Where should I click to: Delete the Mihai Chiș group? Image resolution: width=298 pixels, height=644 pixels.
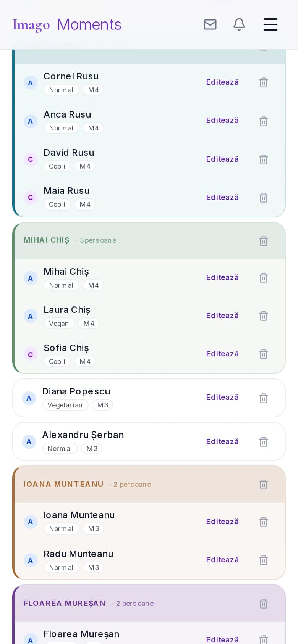(x=264, y=241)
